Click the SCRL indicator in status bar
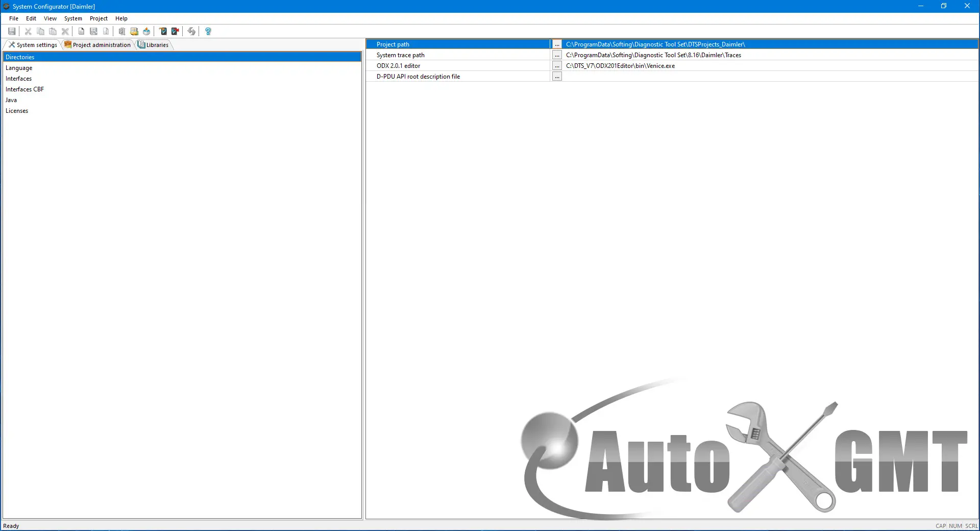The height and width of the screenshot is (531, 980). [971, 526]
